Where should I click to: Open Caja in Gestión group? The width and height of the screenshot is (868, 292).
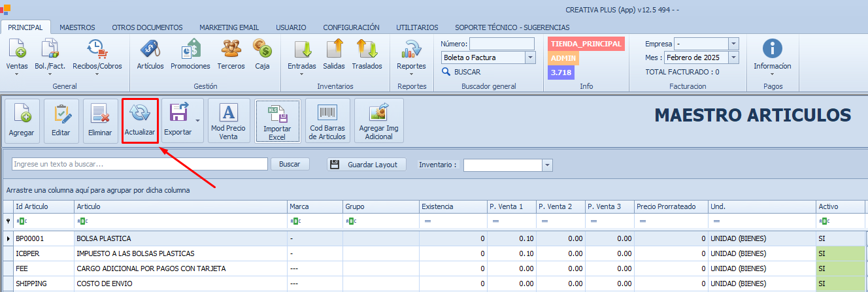(262, 54)
